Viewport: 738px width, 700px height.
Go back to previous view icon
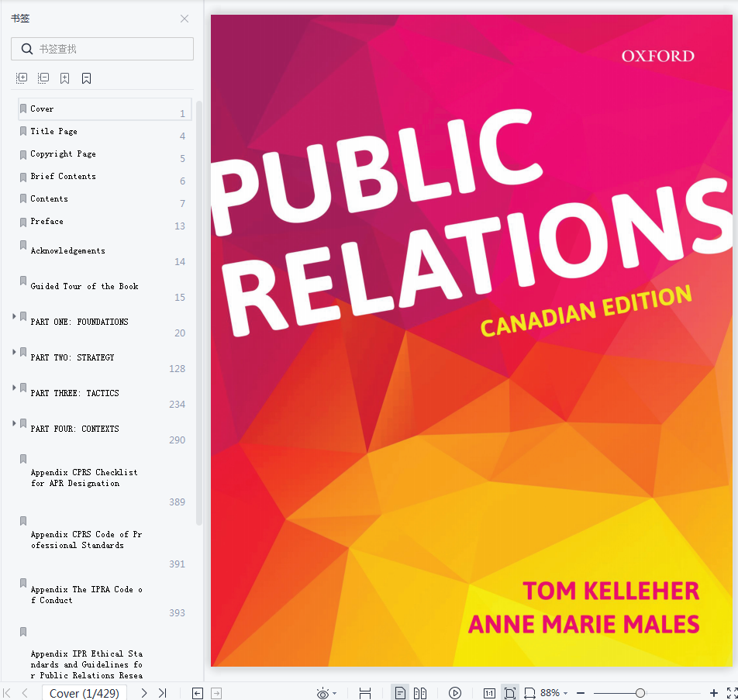pos(198,693)
